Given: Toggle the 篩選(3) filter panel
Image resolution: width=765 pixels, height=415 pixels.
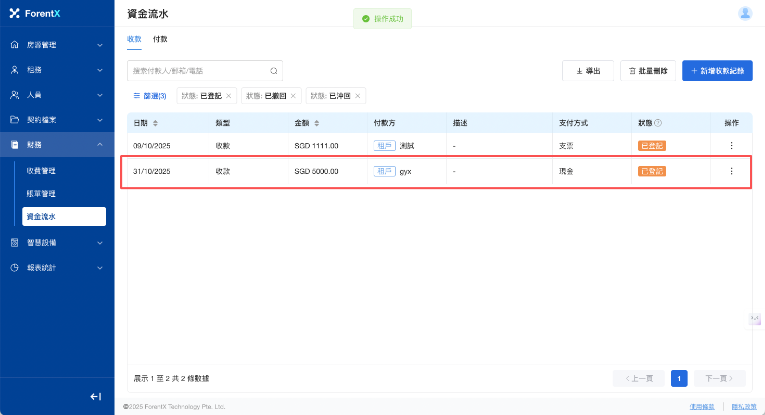Looking at the screenshot, I should coord(150,96).
